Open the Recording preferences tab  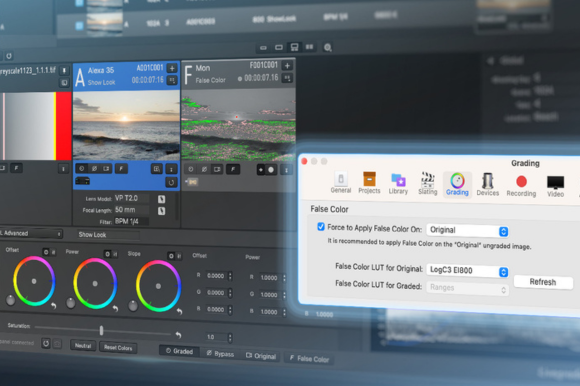(521, 186)
